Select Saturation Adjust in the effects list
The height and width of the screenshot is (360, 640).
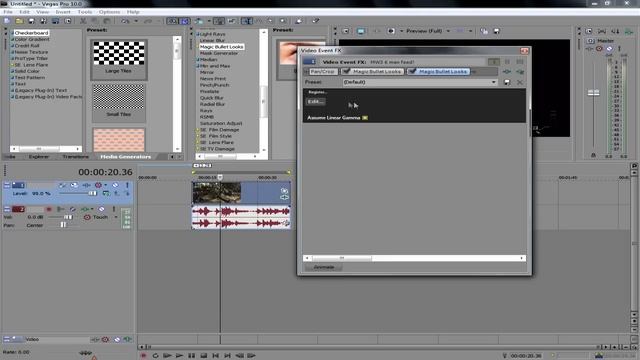[221, 123]
